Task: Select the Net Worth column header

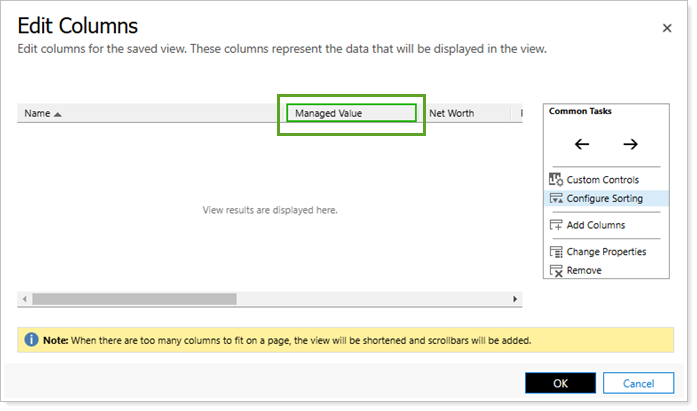Action: pos(452,114)
